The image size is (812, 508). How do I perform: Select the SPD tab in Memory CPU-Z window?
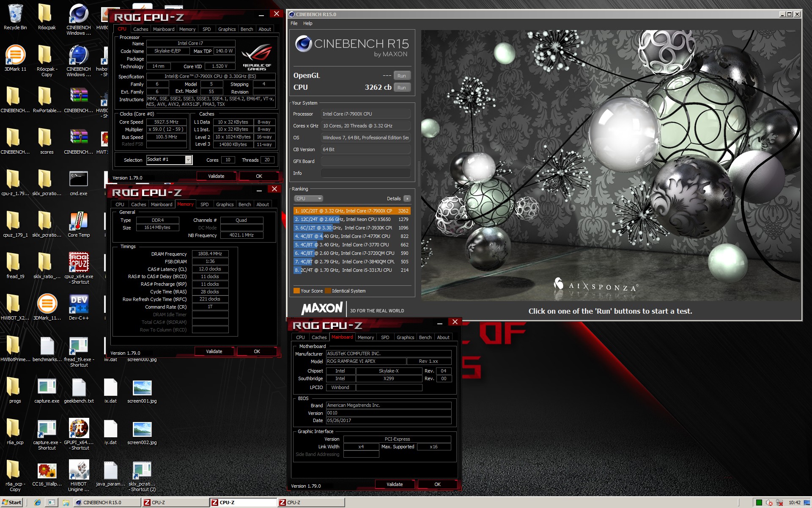[x=204, y=204]
